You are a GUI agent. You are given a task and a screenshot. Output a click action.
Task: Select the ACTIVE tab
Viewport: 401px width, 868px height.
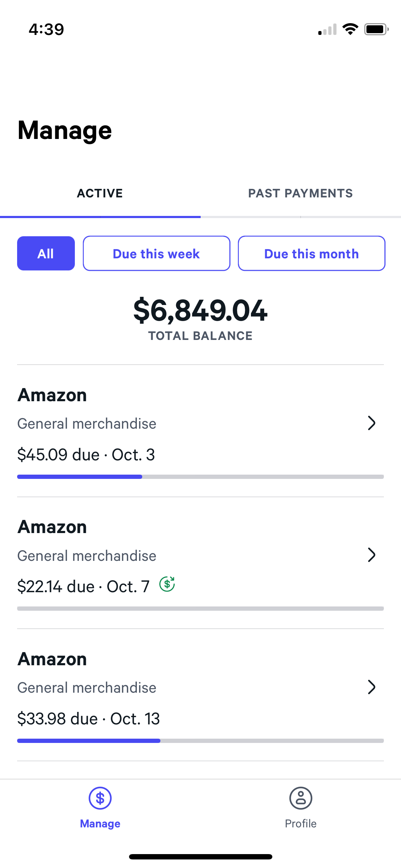point(100,193)
